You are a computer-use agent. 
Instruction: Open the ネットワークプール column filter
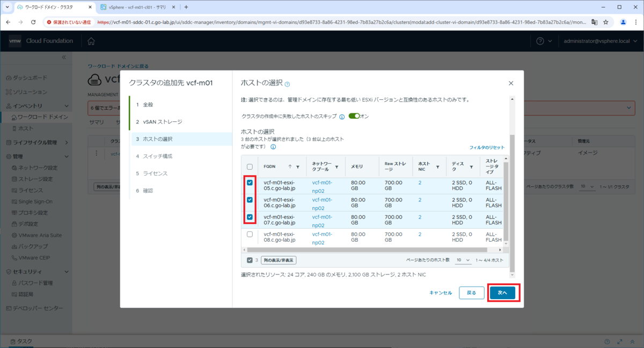click(x=336, y=167)
